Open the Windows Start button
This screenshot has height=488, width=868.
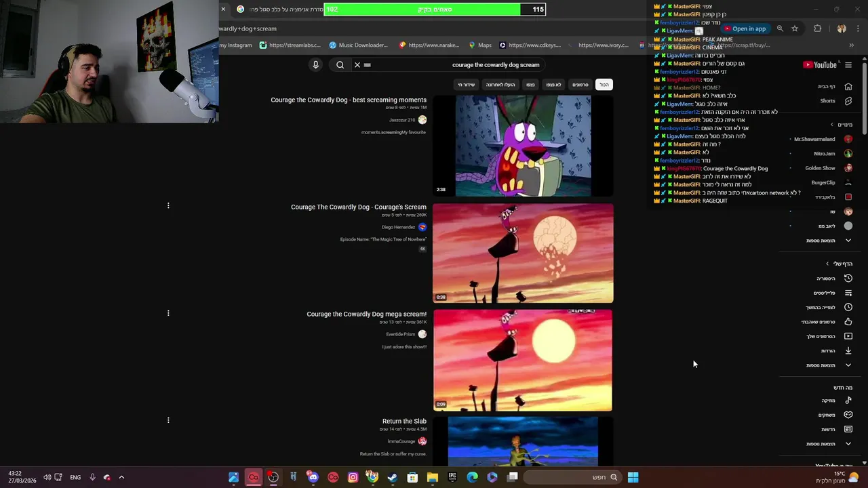tap(633, 477)
